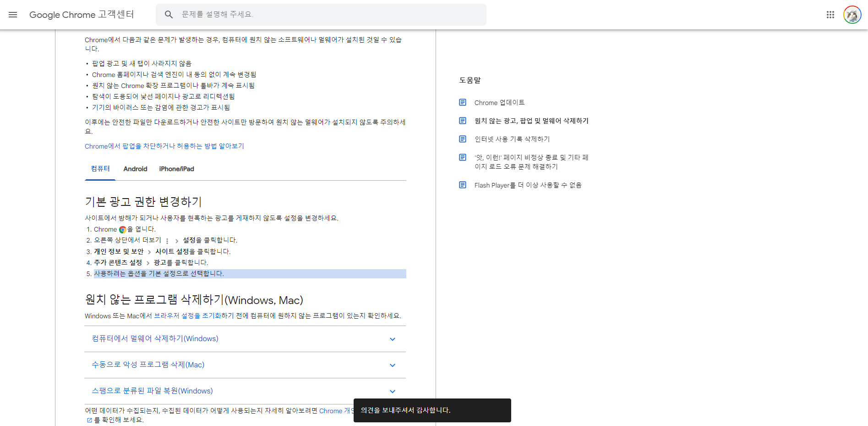Open the Google apps grid
The height and width of the screenshot is (426, 868).
[830, 15]
